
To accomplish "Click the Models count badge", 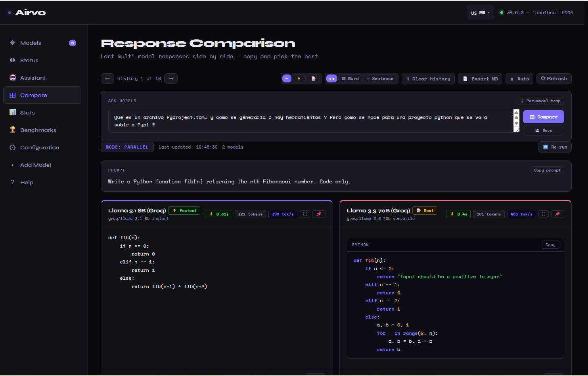I will [73, 43].
